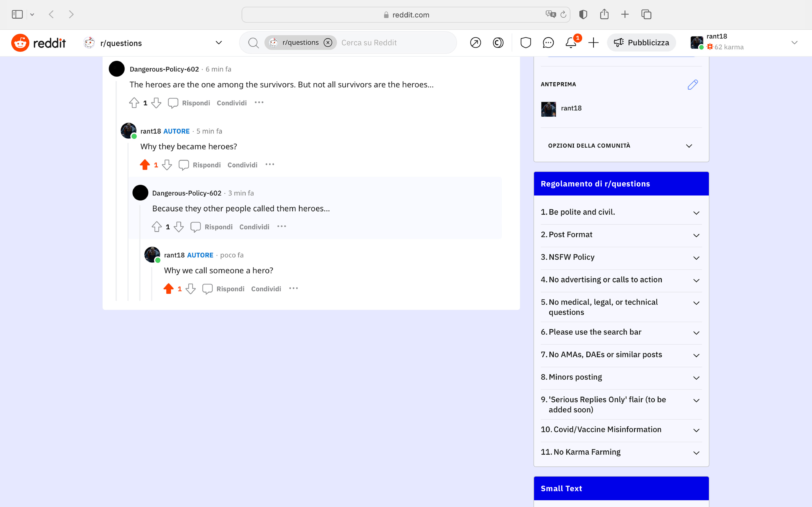Open rant18 user account menu
This screenshot has height=507, width=812.
pos(794,43)
